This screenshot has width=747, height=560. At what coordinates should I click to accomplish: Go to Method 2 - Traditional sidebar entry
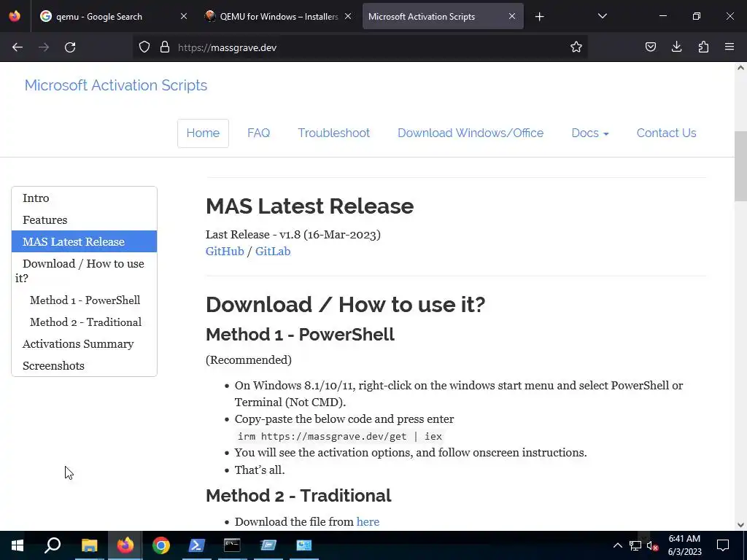(x=85, y=322)
